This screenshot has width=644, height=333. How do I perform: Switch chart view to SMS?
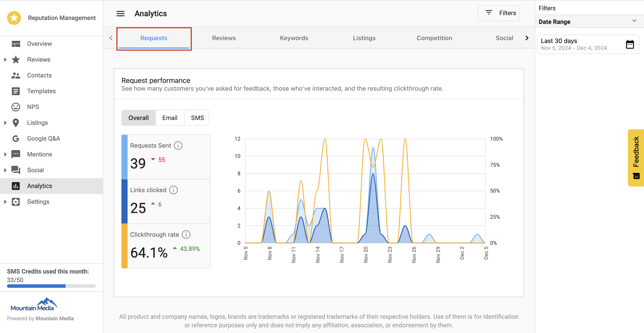197,118
